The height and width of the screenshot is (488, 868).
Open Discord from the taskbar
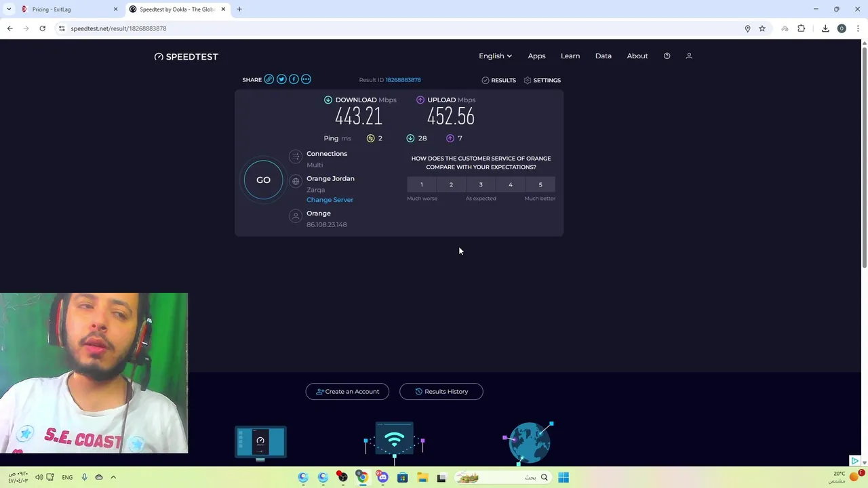pyautogui.click(x=382, y=477)
